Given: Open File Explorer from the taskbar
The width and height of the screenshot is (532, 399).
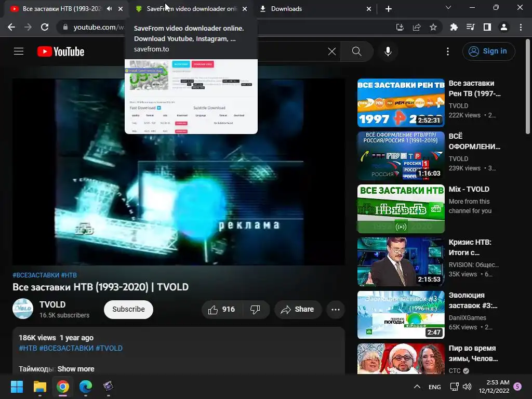Looking at the screenshot, I should (x=39, y=387).
